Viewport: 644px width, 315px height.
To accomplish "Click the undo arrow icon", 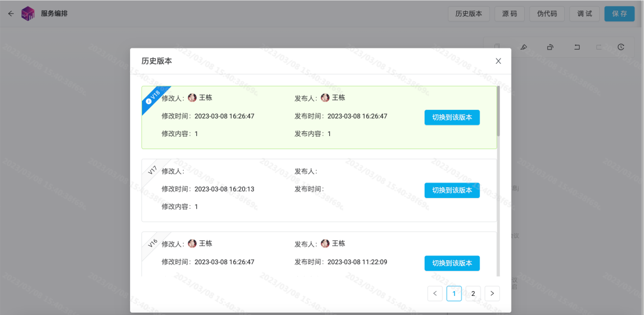I will pos(577,47).
